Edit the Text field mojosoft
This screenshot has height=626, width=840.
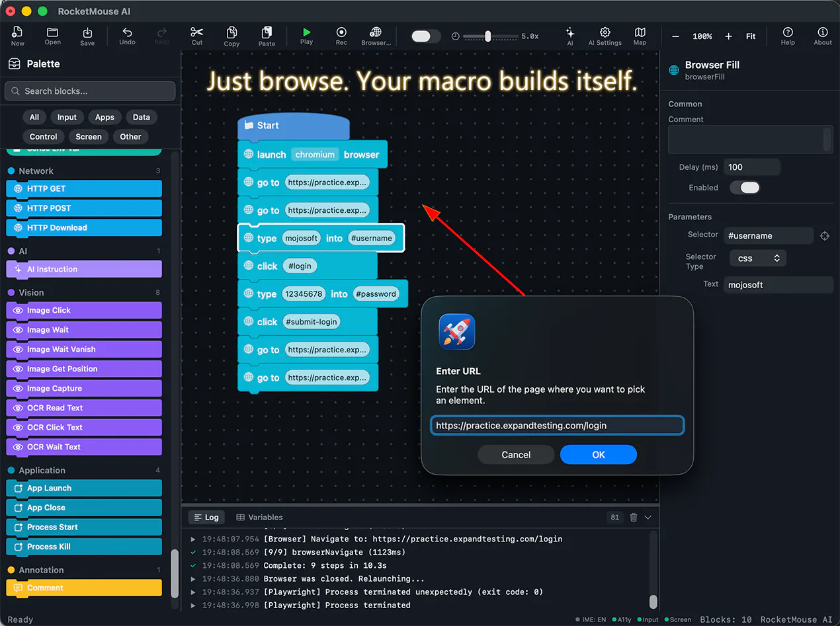point(778,285)
